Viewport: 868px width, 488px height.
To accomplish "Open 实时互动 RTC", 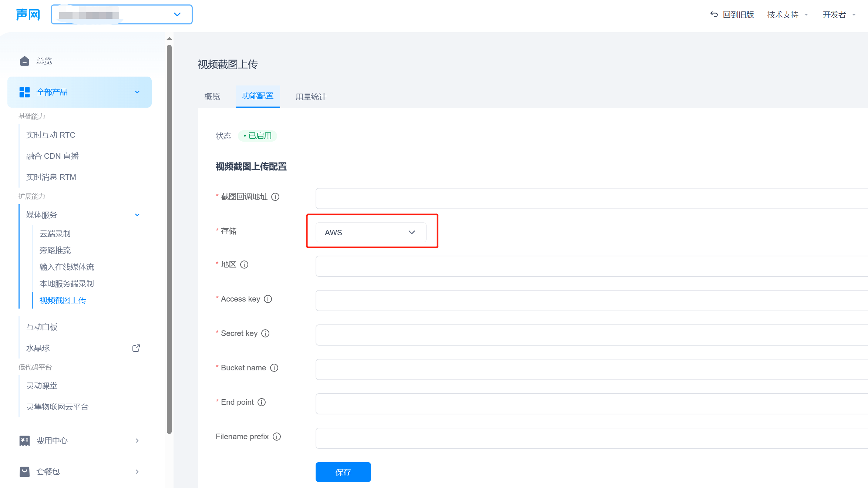I will 51,135.
